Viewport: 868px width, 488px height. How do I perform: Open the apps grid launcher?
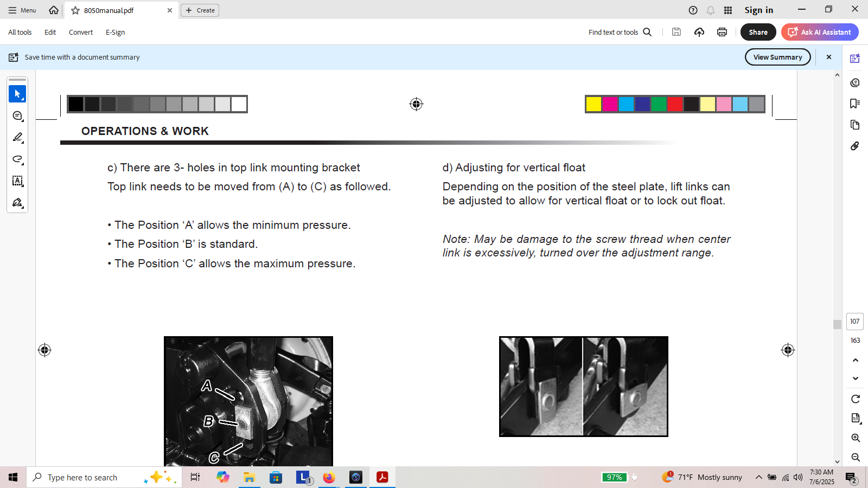point(728,10)
